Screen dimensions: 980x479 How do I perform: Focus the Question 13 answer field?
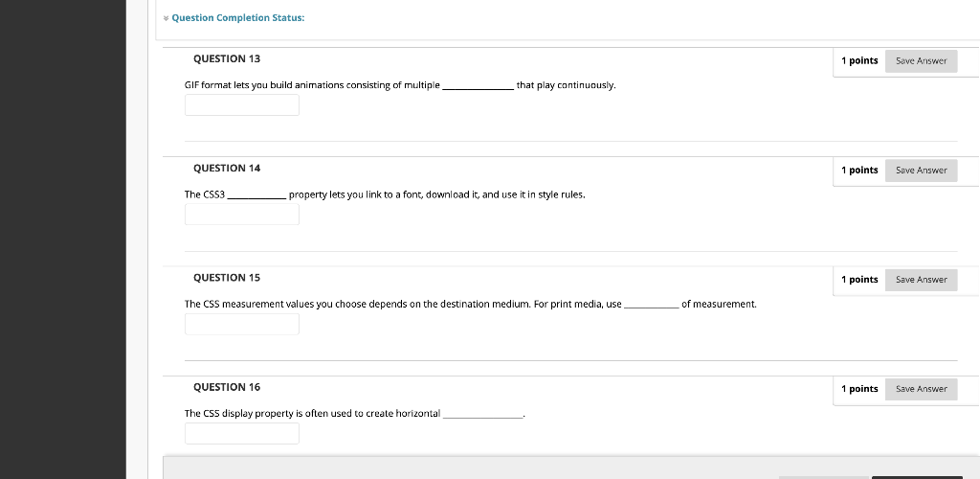tap(242, 105)
